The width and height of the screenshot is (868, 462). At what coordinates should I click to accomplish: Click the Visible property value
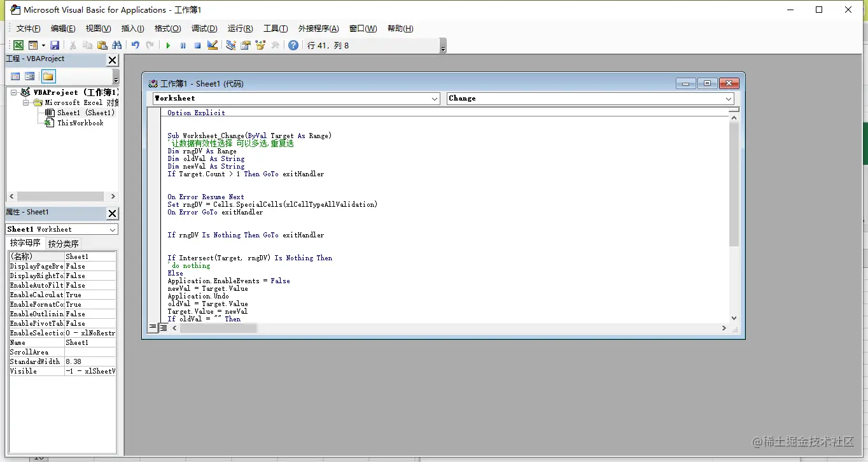pos(90,371)
